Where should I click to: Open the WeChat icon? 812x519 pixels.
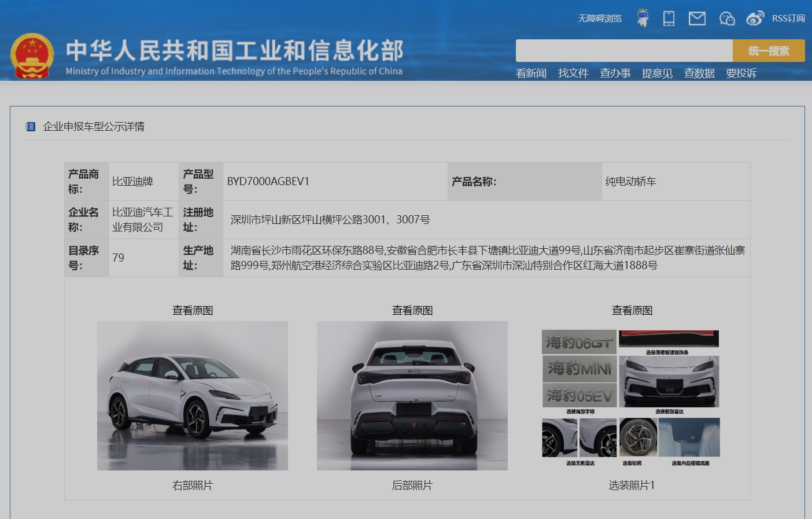pos(727,19)
